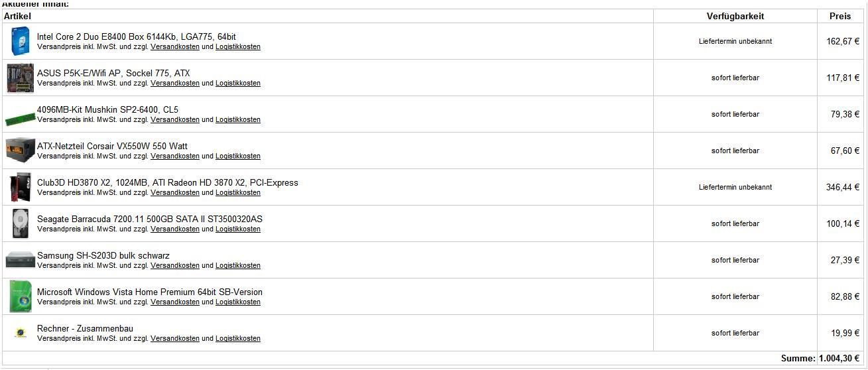
Task: Click the Preis column header
Action: pos(840,16)
